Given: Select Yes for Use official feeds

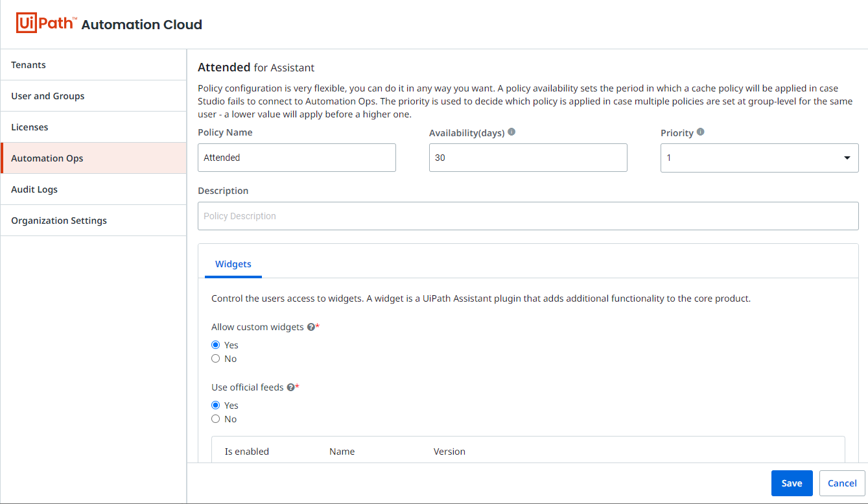Looking at the screenshot, I should [216, 405].
